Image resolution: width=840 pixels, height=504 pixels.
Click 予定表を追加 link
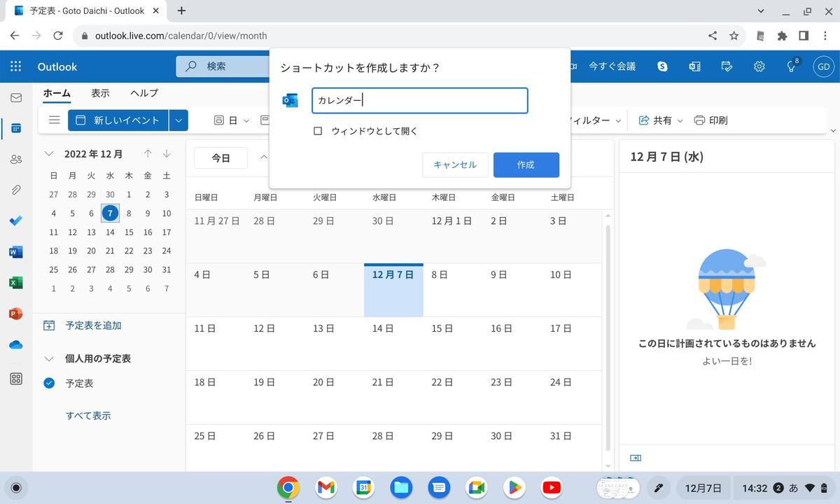pyautogui.click(x=93, y=325)
